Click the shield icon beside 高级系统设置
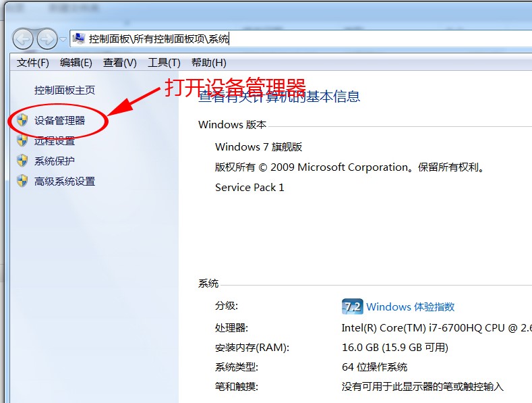This screenshot has height=403, width=532. click(x=22, y=181)
